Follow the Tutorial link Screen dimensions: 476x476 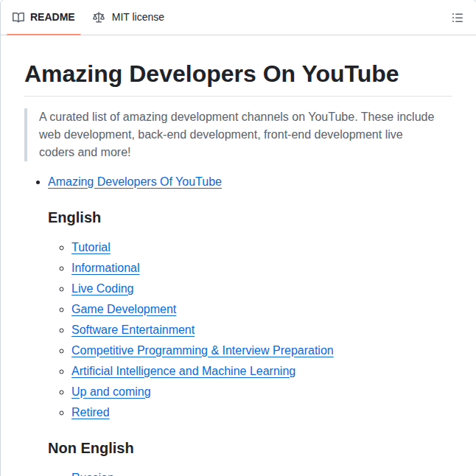pyautogui.click(x=91, y=248)
